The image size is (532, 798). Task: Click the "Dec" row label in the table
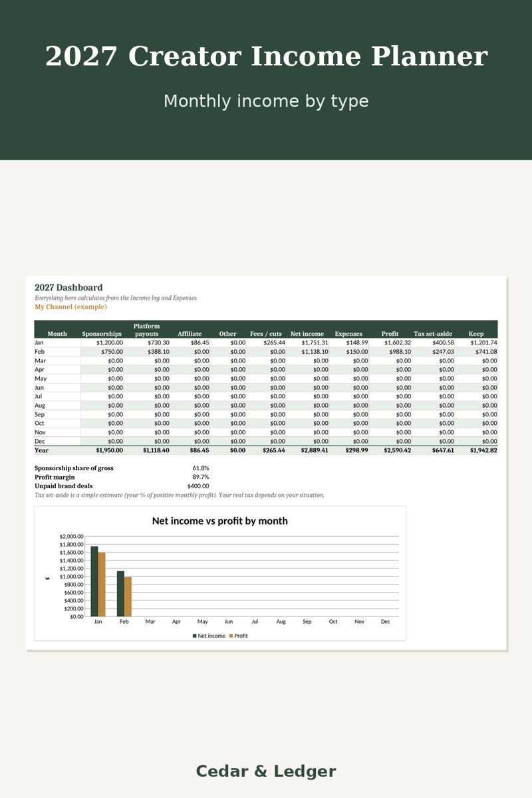pos(39,441)
